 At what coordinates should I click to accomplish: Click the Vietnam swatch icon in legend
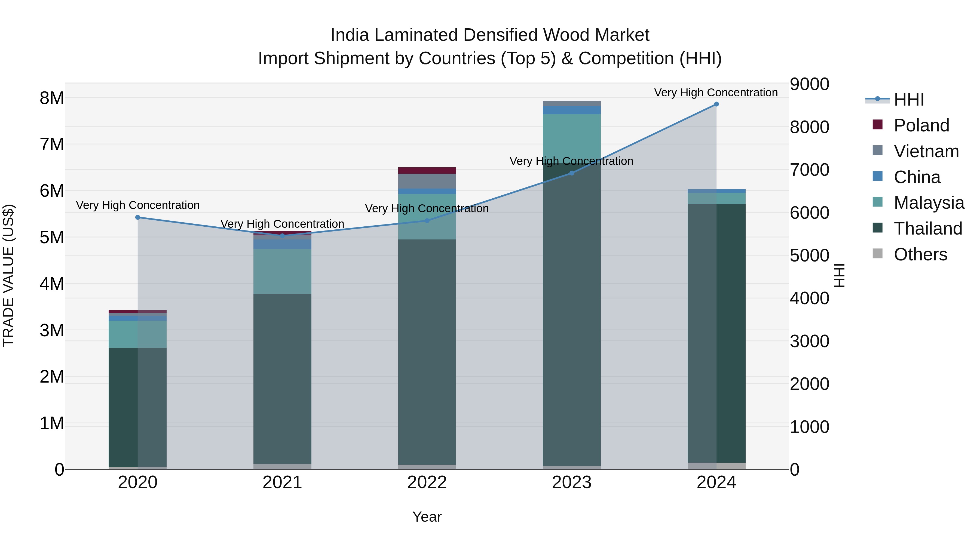click(877, 150)
